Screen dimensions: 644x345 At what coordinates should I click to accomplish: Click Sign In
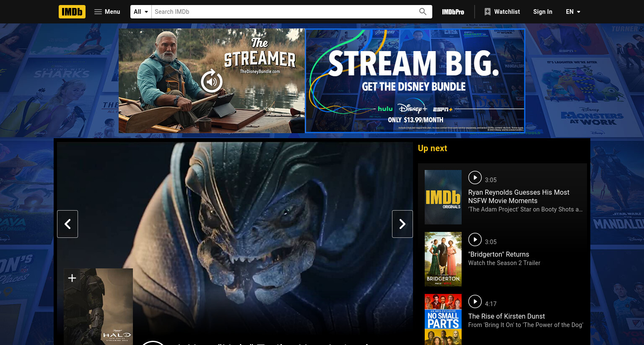point(543,12)
